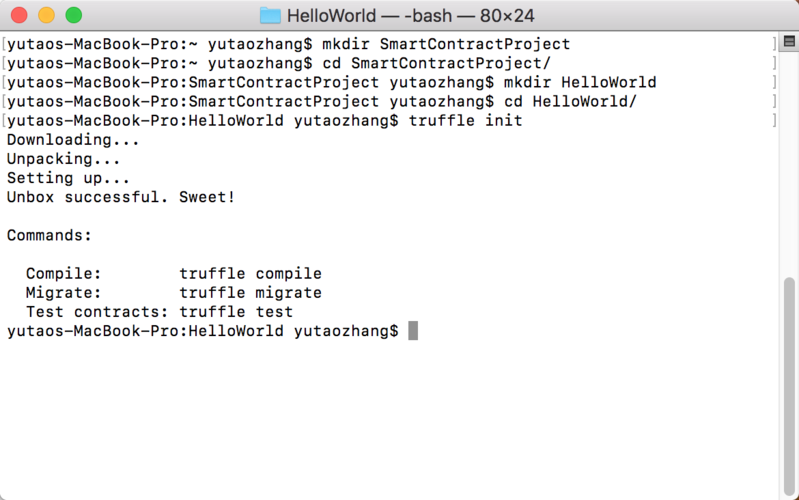Click the HelloWorld folder icon in title bar
This screenshot has width=799, height=500.
[270, 16]
